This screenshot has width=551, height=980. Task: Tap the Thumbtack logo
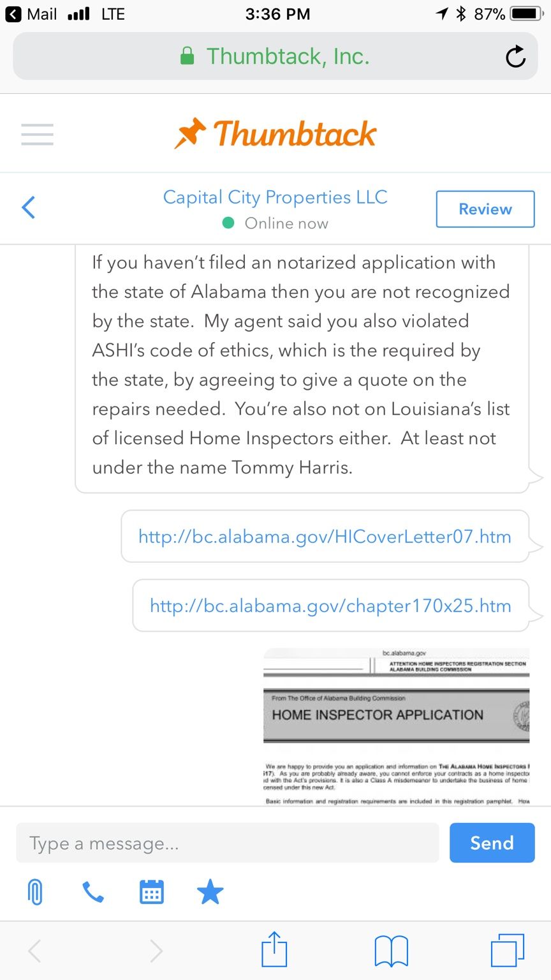tap(275, 134)
